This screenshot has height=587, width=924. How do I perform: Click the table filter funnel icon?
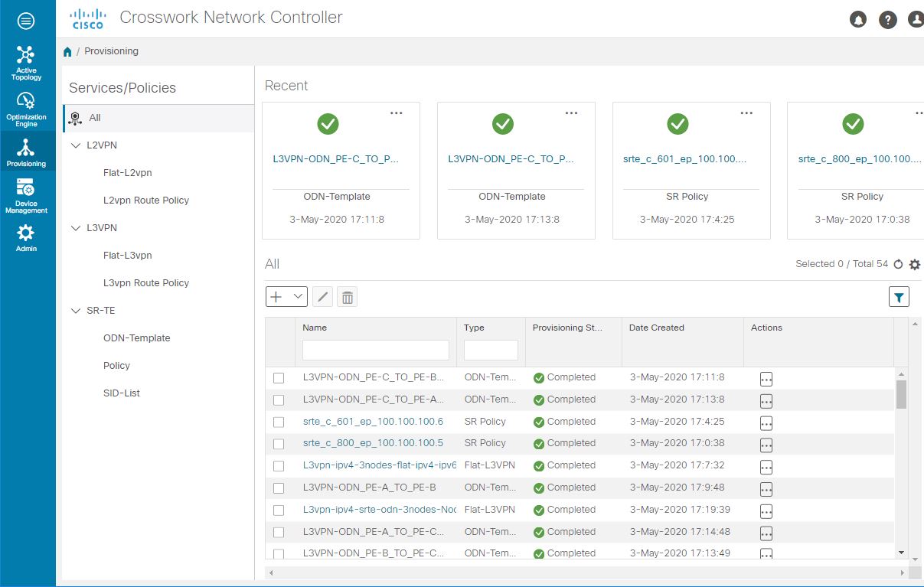point(899,296)
